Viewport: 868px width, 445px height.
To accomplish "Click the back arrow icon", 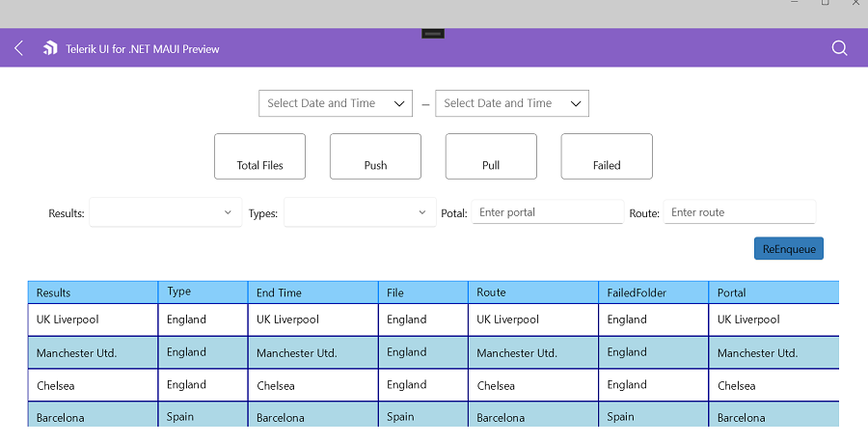I will pyautogui.click(x=19, y=48).
